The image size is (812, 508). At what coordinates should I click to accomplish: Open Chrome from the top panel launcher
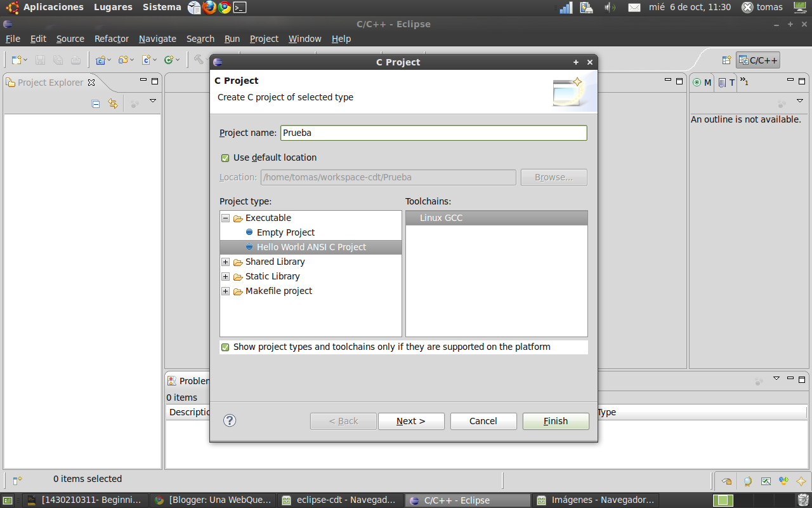(x=224, y=8)
